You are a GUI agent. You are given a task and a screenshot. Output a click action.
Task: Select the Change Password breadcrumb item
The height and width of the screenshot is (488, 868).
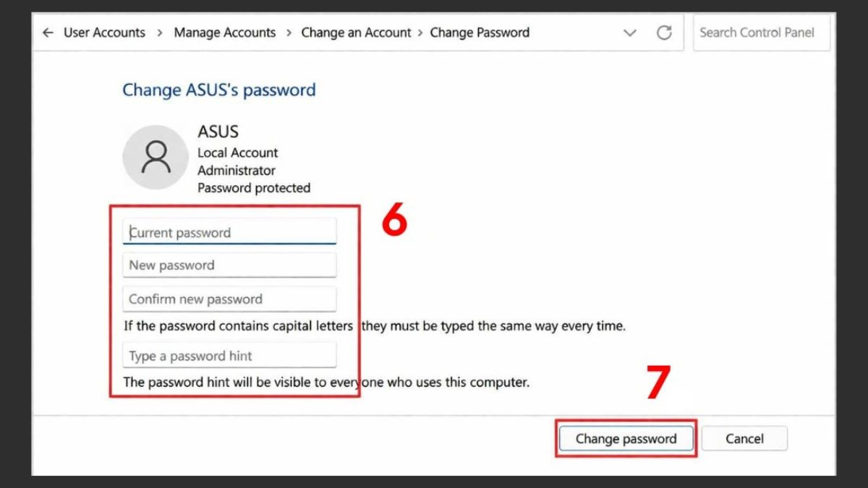tap(480, 33)
